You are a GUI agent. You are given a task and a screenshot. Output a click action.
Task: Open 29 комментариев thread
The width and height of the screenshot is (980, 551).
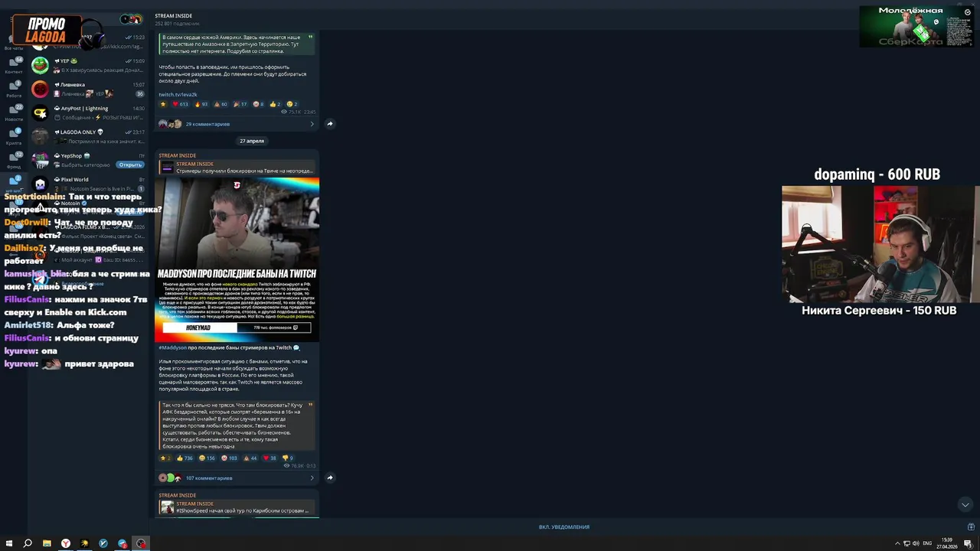207,124
